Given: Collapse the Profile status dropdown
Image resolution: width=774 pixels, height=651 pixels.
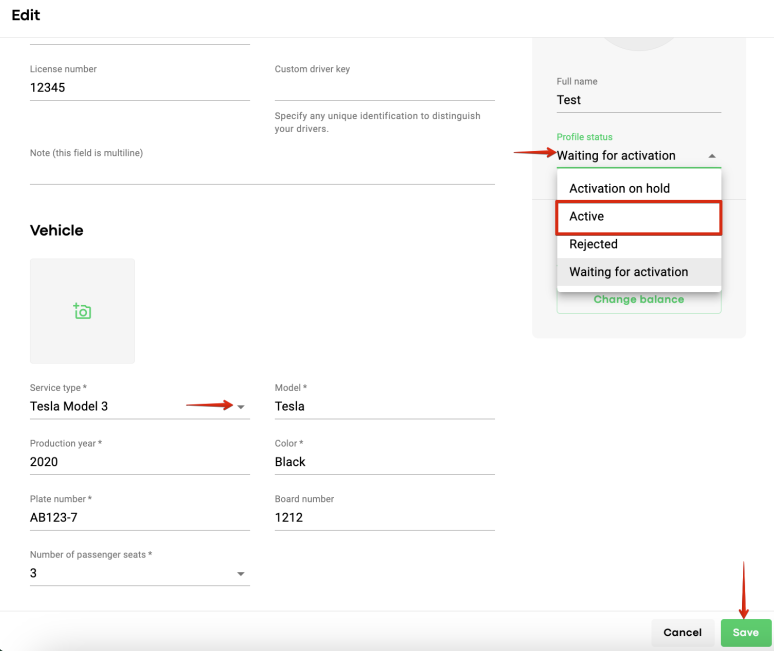Looking at the screenshot, I should pyautogui.click(x=711, y=156).
